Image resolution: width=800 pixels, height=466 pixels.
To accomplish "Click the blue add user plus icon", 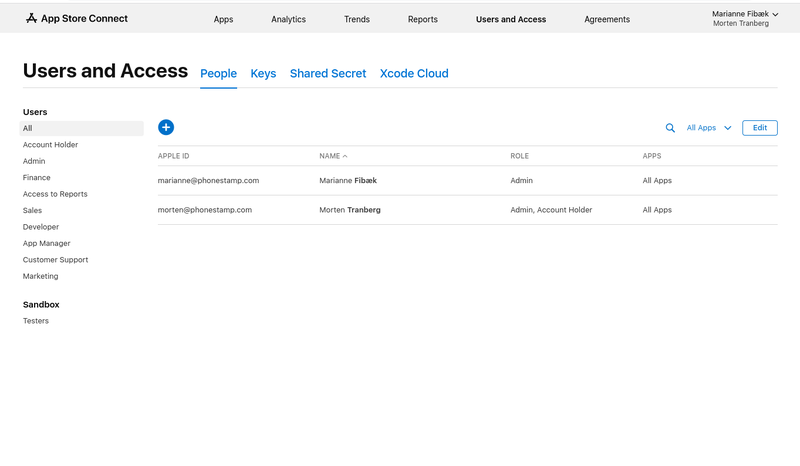I will pos(166,127).
